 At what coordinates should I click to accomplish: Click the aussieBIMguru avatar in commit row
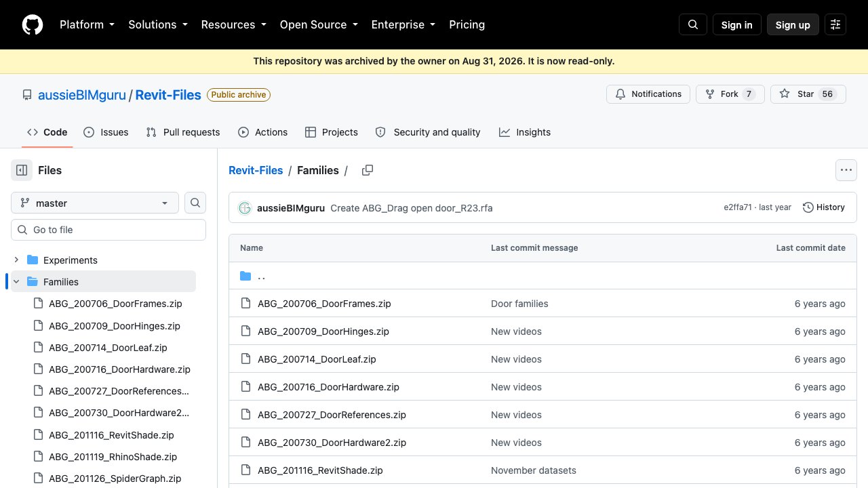coord(245,207)
